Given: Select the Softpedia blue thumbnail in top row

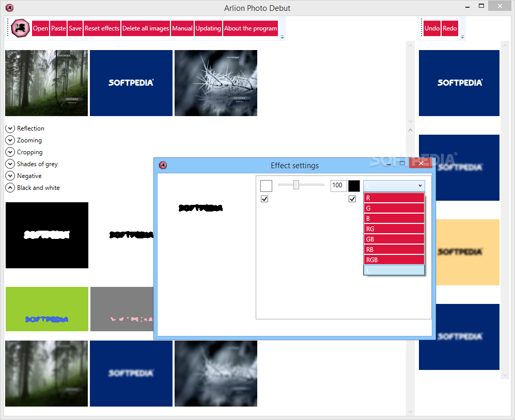Looking at the screenshot, I should 131,83.
